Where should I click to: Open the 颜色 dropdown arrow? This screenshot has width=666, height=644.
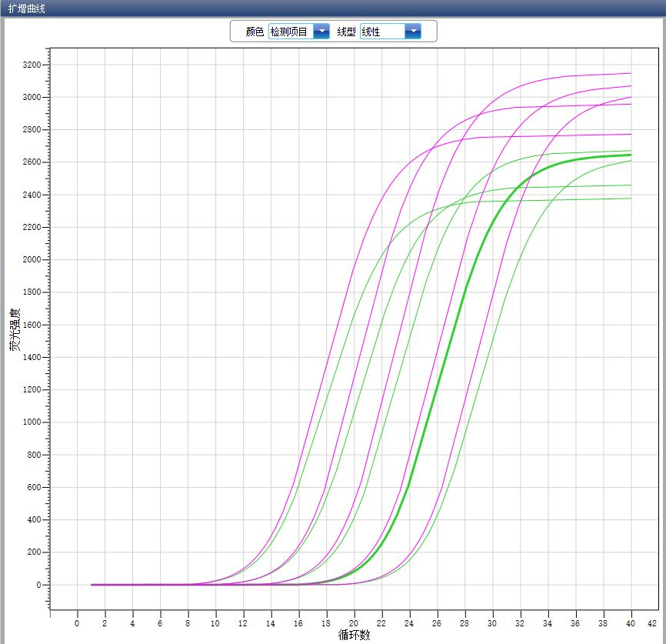pyautogui.click(x=321, y=32)
